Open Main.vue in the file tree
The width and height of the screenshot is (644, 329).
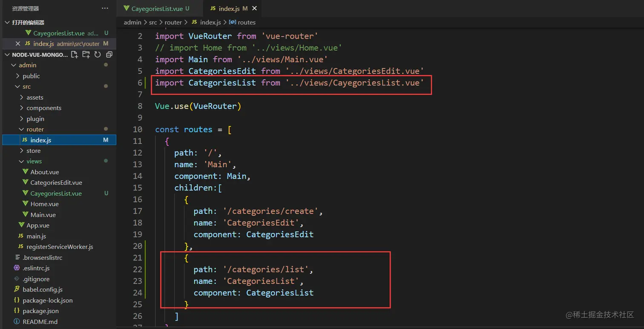coord(59,214)
